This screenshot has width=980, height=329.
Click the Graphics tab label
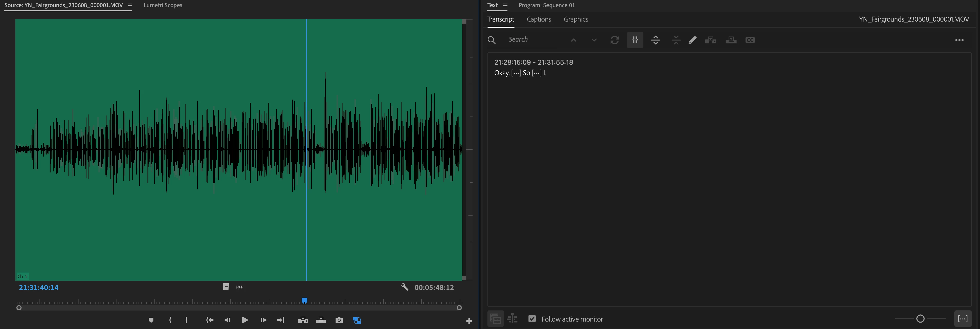coord(576,19)
